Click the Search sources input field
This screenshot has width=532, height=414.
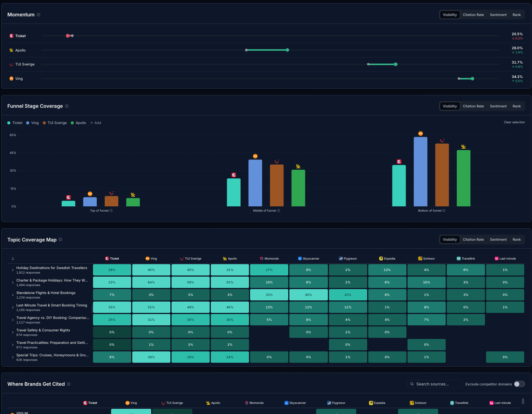(435, 384)
